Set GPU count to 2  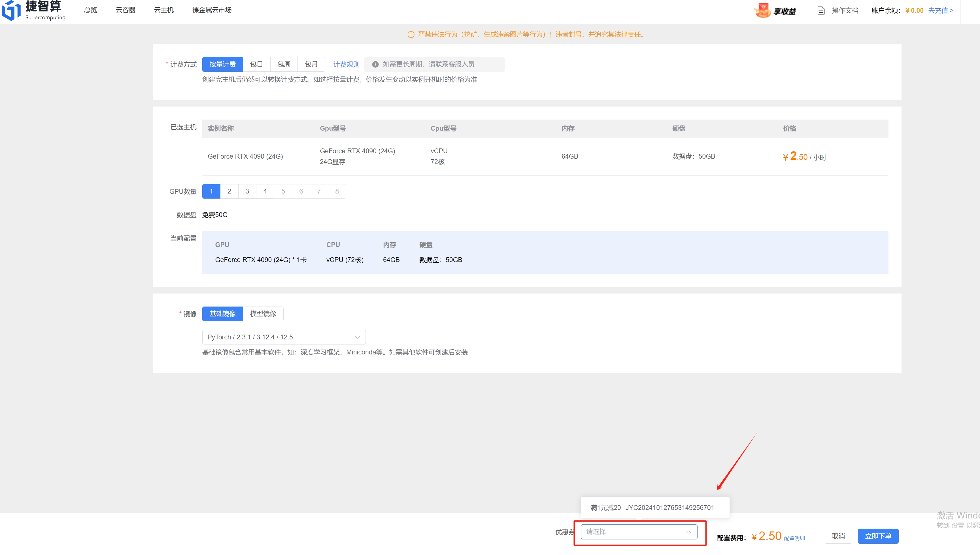coord(229,191)
